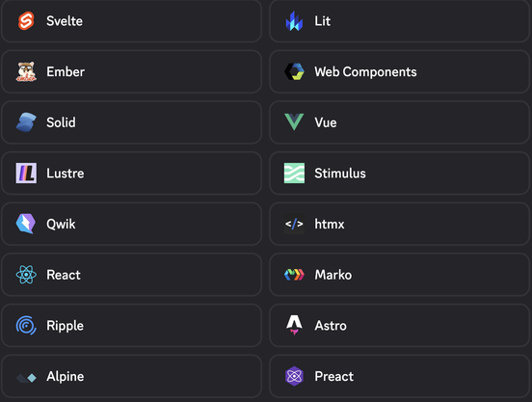Click the Stimulus wave icon
The height and width of the screenshot is (402, 532).
click(294, 173)
